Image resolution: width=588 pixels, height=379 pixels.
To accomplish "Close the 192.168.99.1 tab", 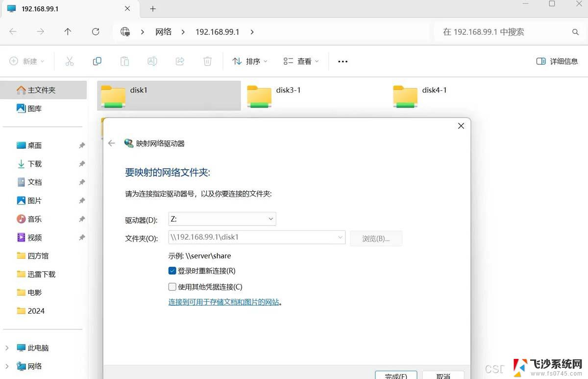I will 127,9.
